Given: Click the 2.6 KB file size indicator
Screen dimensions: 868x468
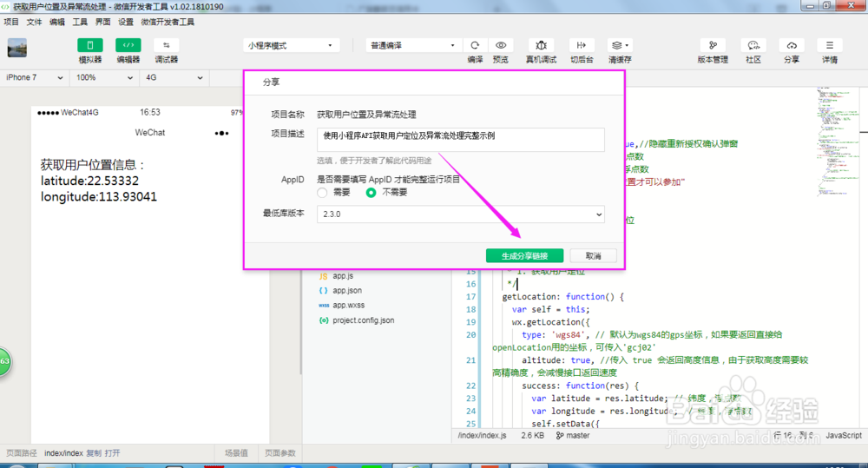Looking at the screenshot, I should [533, 436].
